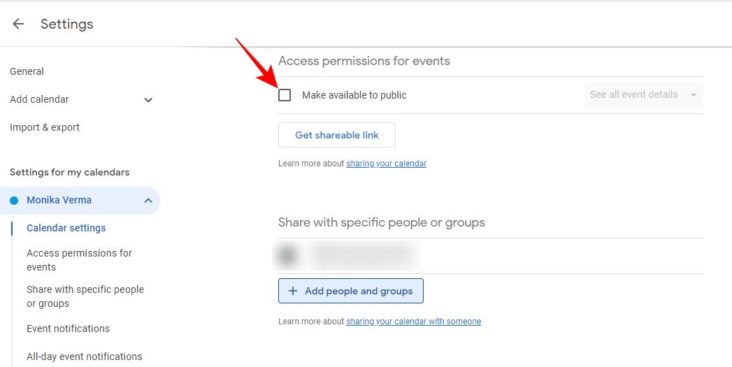Go to All-day event notifications section
732x367 pixels.
84,356
